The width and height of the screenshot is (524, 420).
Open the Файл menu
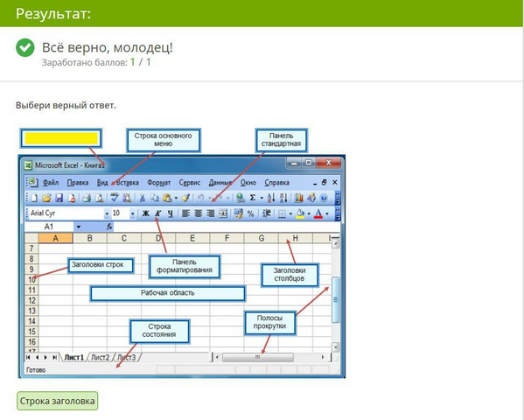[51, 183]
